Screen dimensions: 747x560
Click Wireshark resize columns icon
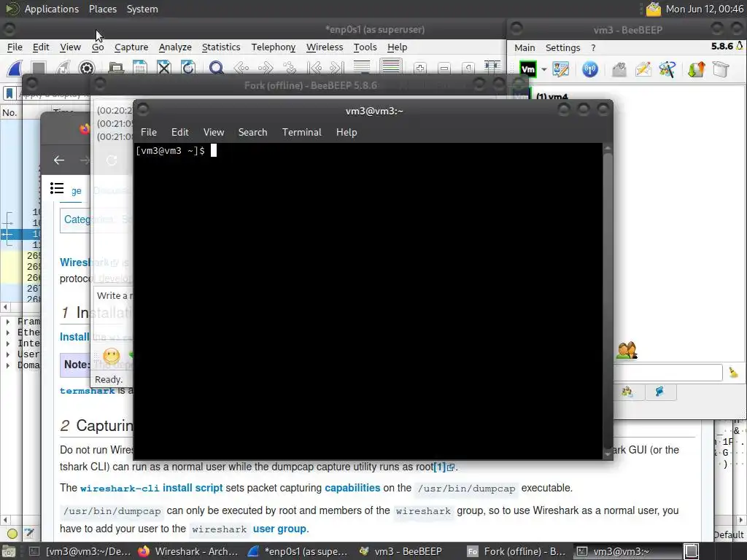coord(492,67)
